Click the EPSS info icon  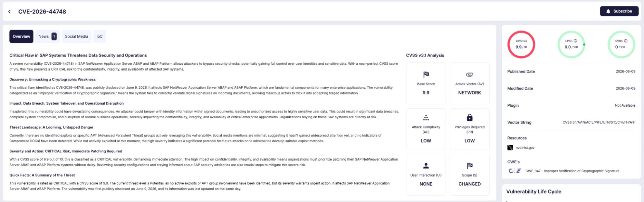tap(575, 41)
